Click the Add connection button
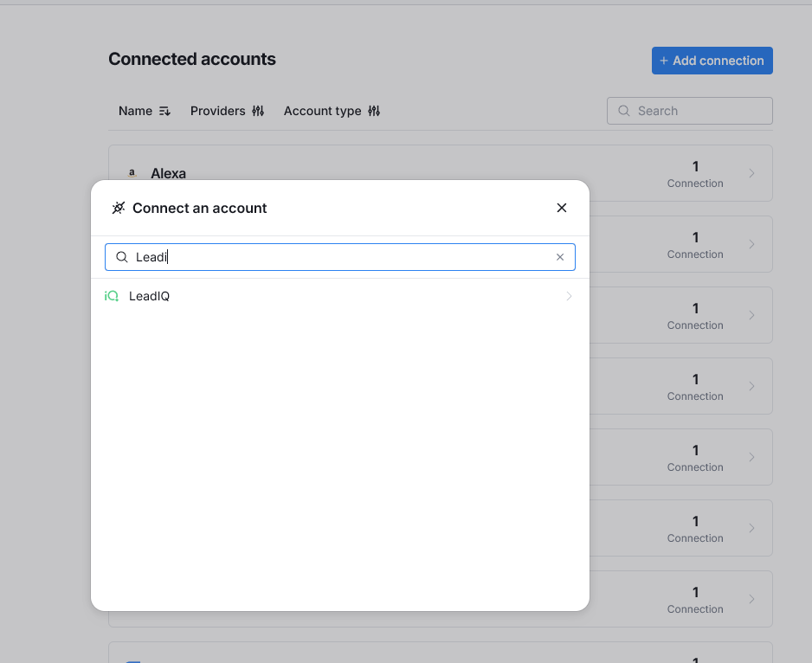Screen dimensions: 812x663 pos(712,61)
